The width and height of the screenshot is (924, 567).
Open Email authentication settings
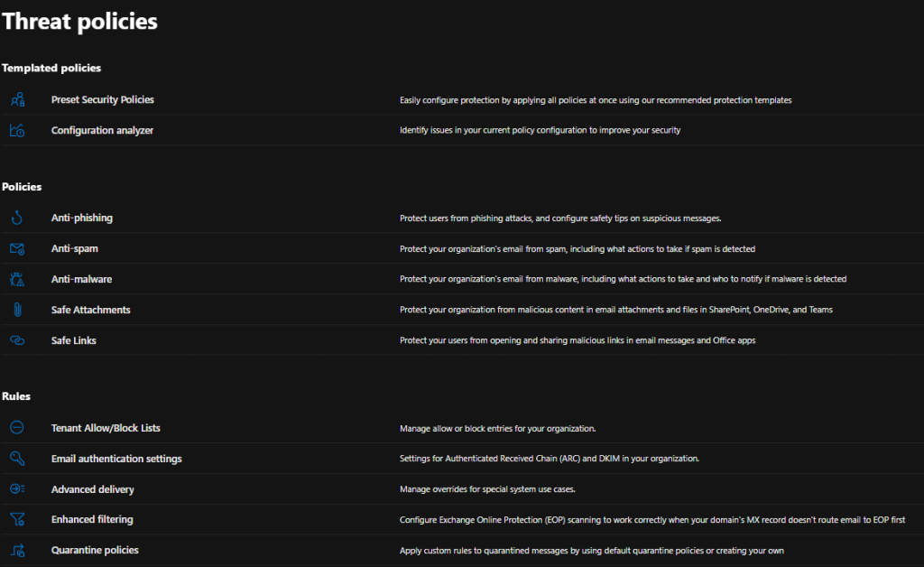pos(116,459)
